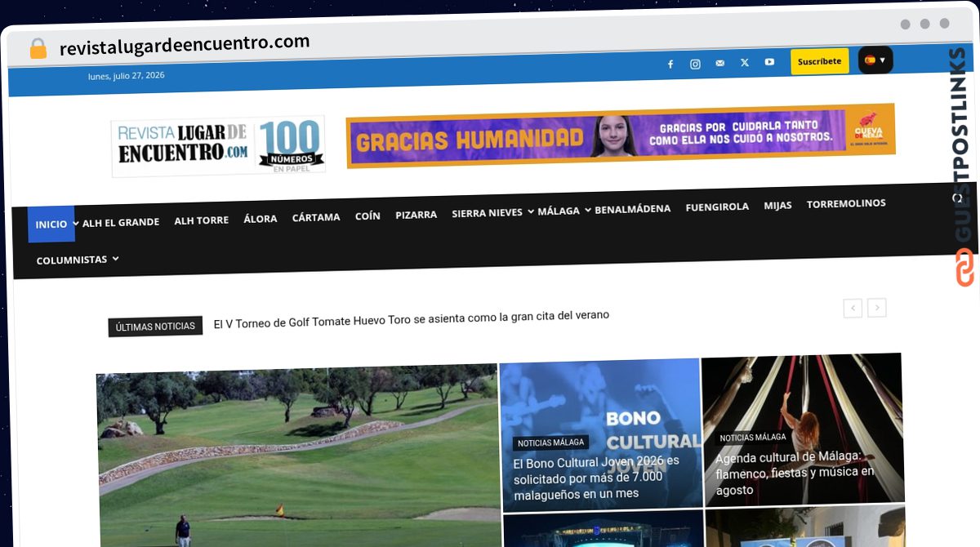Click the Revista Lugar de Encuentro logo
The width and height of the screenshot is (980, 547).
tap(218, 146)
